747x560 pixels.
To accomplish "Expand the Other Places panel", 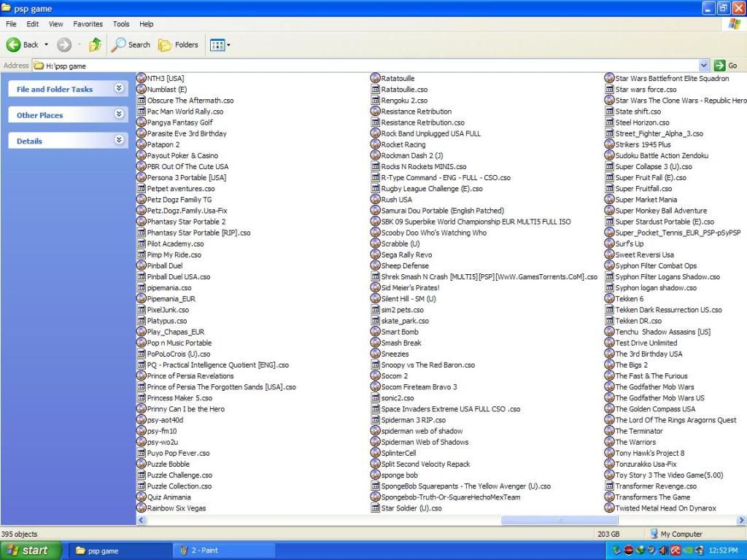I will [x=119, y=114].
